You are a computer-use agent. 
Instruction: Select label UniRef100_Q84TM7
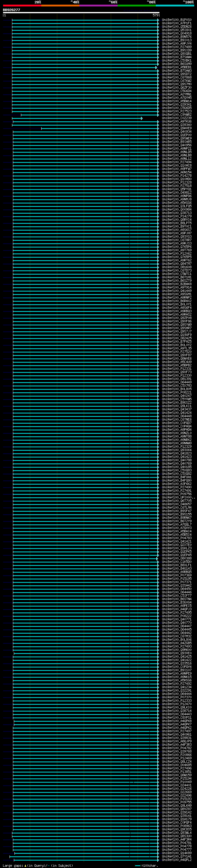(176, 264)
